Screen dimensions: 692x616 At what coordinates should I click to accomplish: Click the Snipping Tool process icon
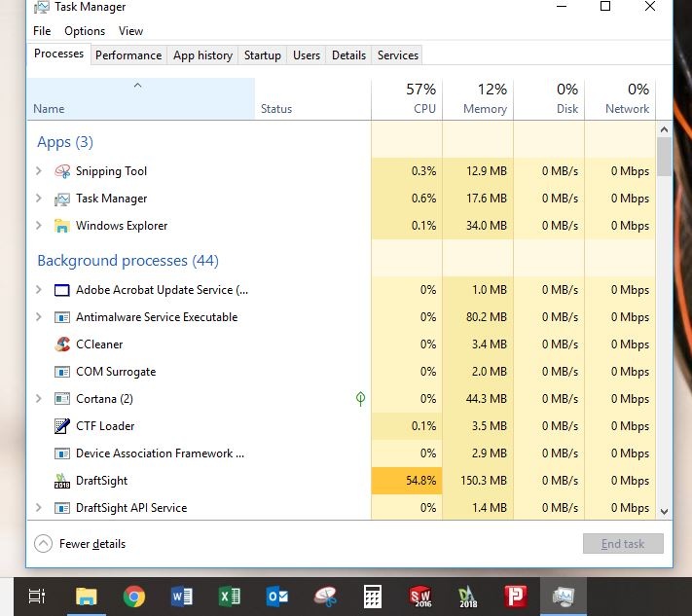pos(62,171)
